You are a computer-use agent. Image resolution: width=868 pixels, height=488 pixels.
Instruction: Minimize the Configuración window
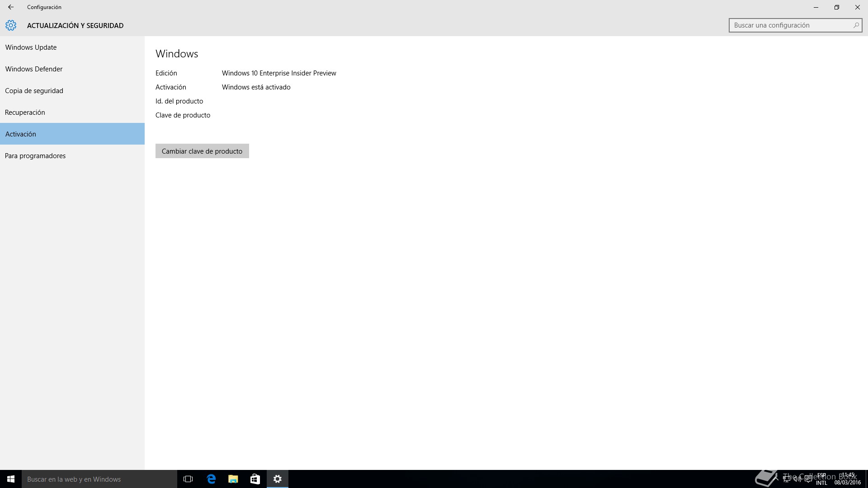click(x=816, y=7)
